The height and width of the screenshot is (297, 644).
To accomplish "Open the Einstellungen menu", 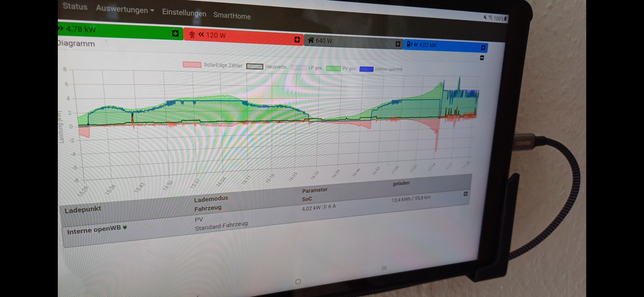I will [184, 13].
